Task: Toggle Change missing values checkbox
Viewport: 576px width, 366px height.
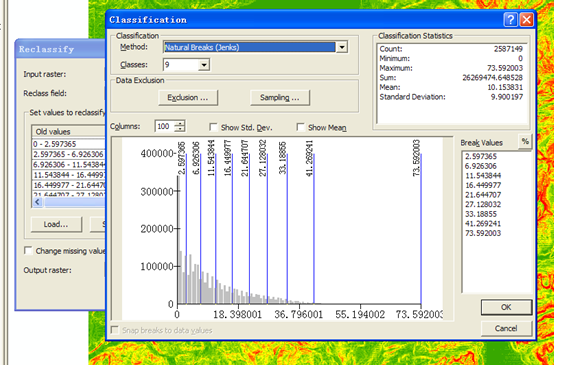Action: pyautogui.click(x=28, y=251)
